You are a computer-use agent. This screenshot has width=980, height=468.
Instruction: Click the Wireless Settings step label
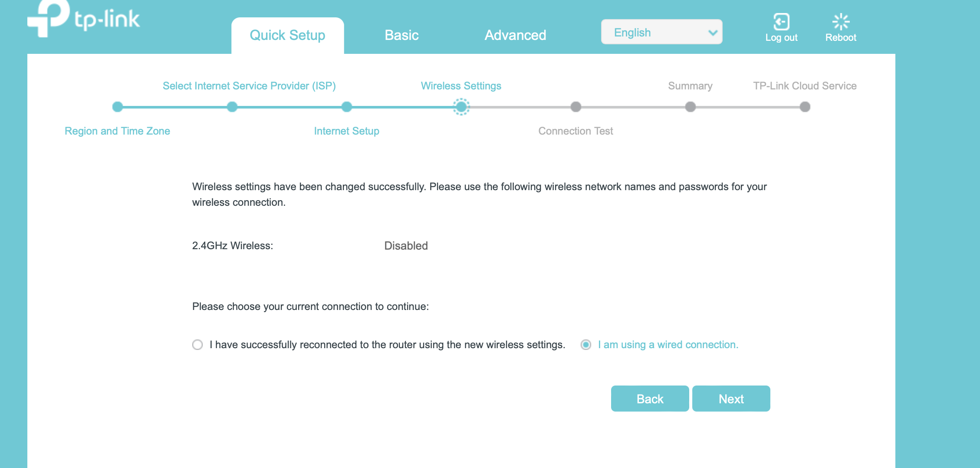click(461, 86)
